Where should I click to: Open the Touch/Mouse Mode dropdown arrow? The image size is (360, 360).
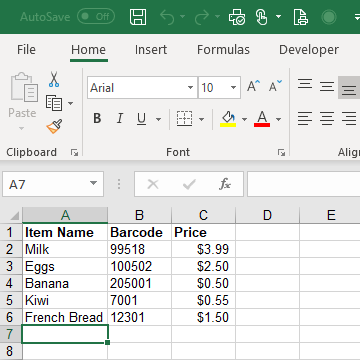point(279,16)
